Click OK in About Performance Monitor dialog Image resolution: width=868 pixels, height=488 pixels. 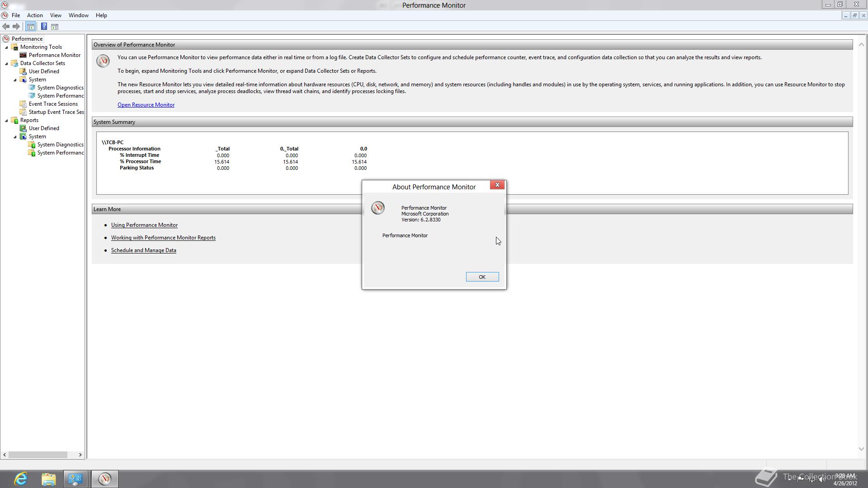[482, 277]
